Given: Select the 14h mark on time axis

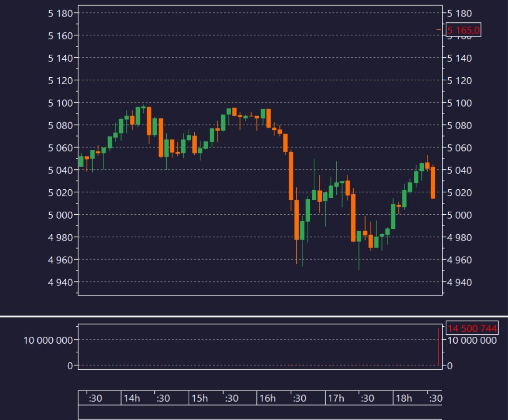Looking at the screenshot, I should pos(132,398).
